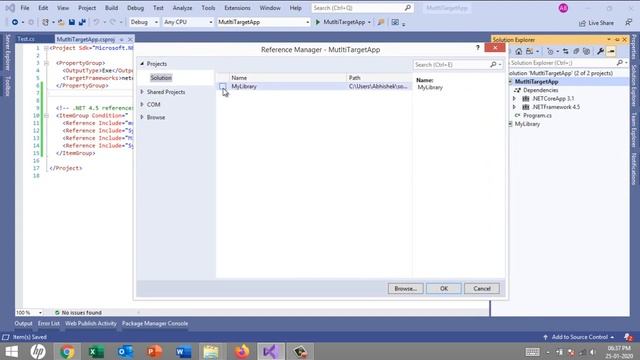Select Solution under Projects
This screenshot has width=640, height=360.
click(161, 78)
